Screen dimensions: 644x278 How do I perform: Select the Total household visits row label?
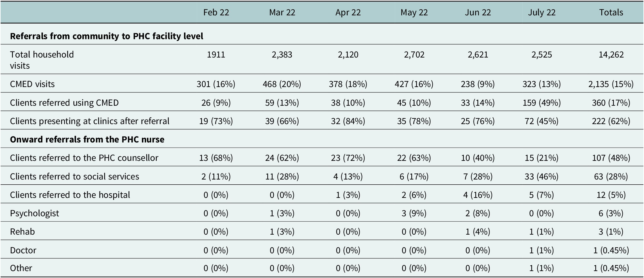(42, 60)
